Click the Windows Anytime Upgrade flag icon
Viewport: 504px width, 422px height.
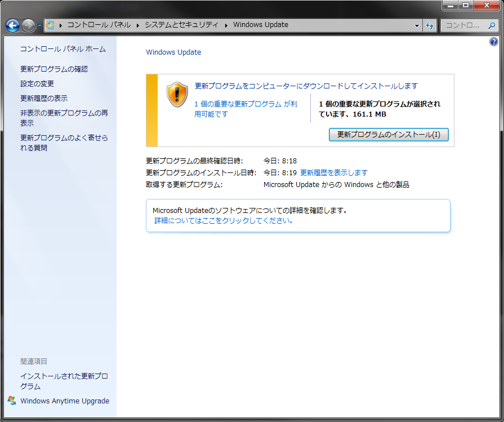[x=12, y=401]
